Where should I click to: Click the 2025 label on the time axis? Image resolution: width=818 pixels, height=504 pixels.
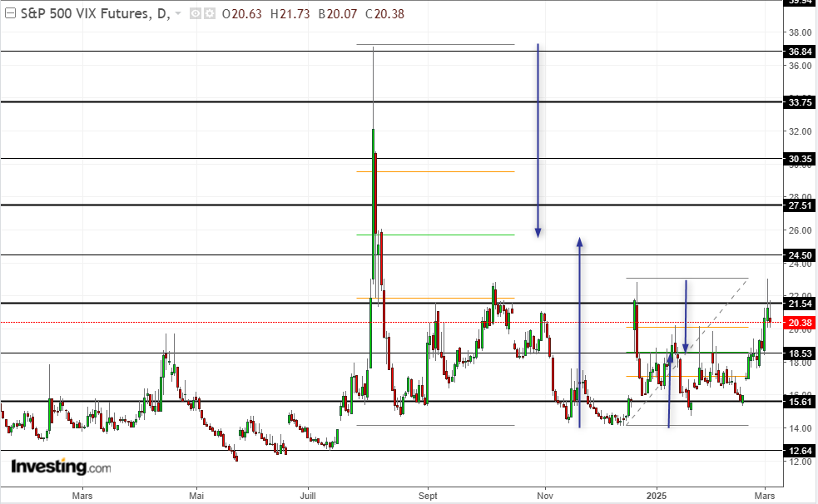(657, 496)
